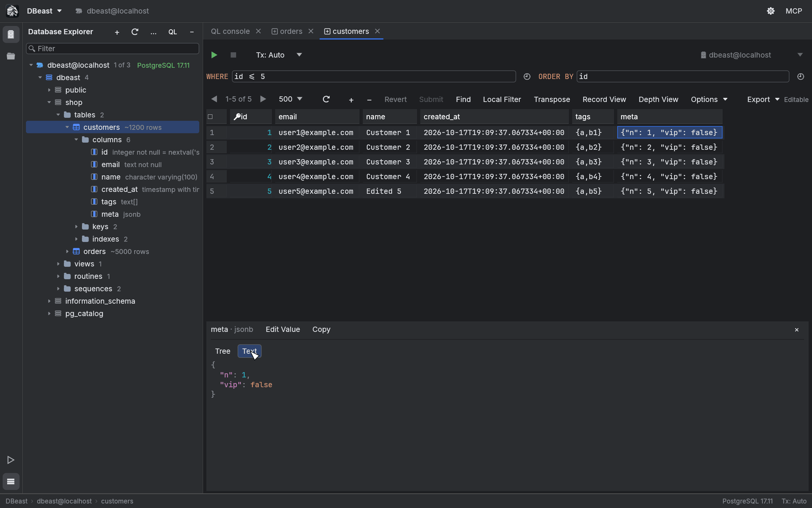Open the QL console from Explorer header
The width and height of the screenshot is (812, 508).
tap(173, 32)
